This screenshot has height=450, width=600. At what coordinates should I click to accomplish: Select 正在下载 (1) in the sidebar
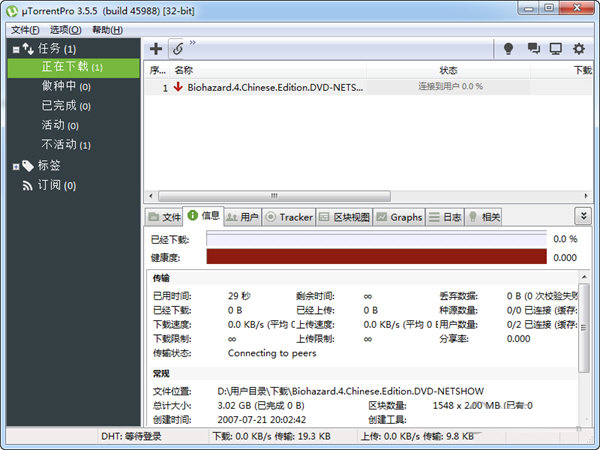click(73, 68)
